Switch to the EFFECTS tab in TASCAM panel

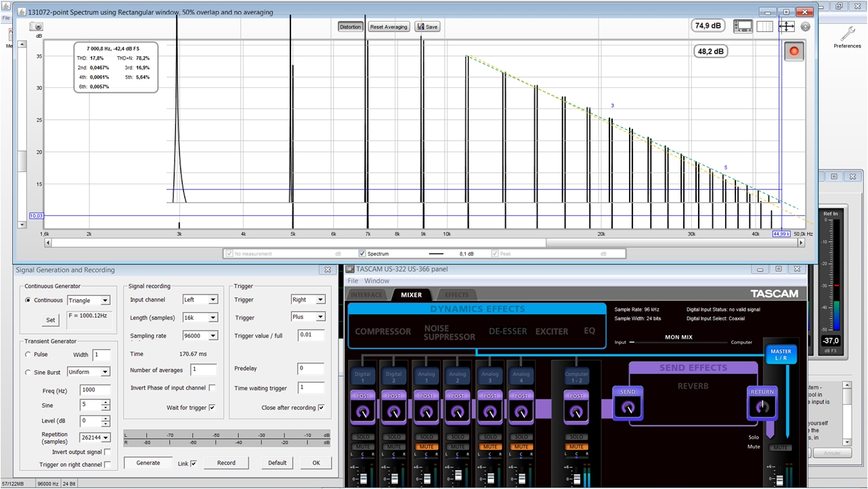tap(456, 295)
